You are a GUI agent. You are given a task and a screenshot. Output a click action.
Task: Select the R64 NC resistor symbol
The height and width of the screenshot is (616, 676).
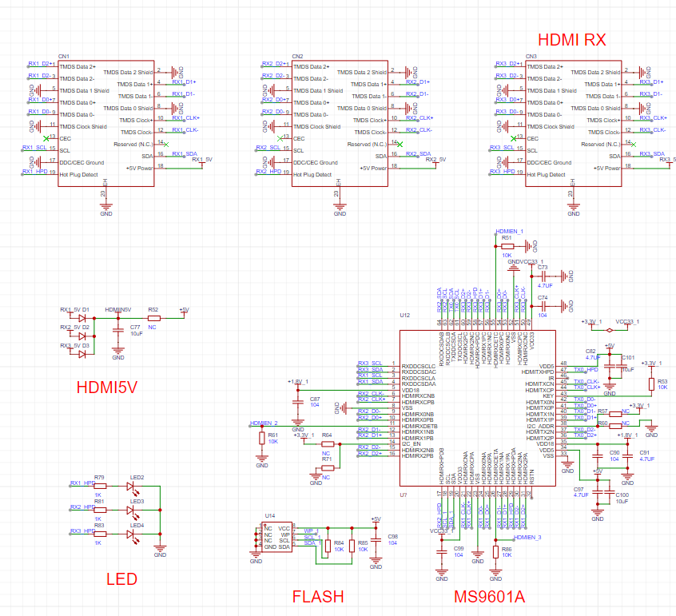328,444
